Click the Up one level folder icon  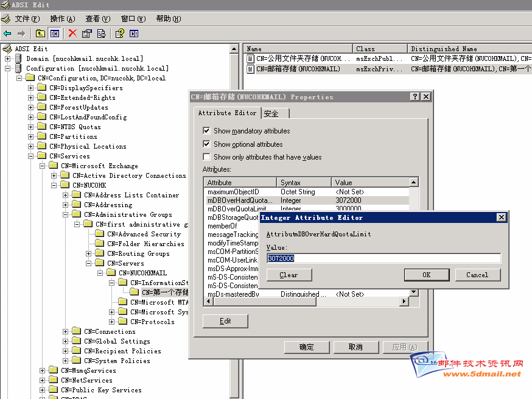point(40,34)
